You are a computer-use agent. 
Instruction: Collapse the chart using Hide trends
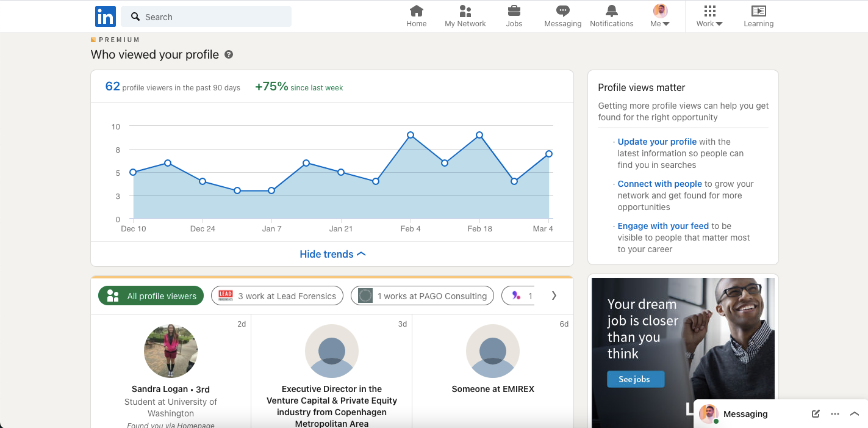pos(332,254)
